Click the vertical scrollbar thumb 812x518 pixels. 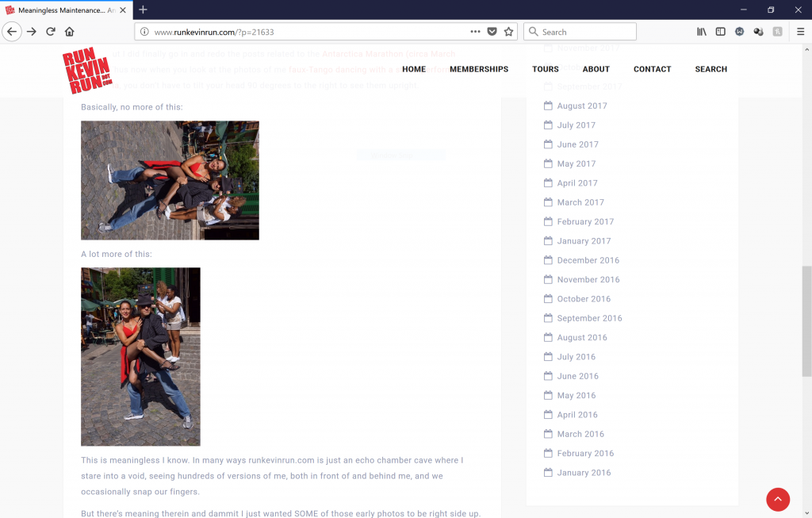click(x=806, y=321)
